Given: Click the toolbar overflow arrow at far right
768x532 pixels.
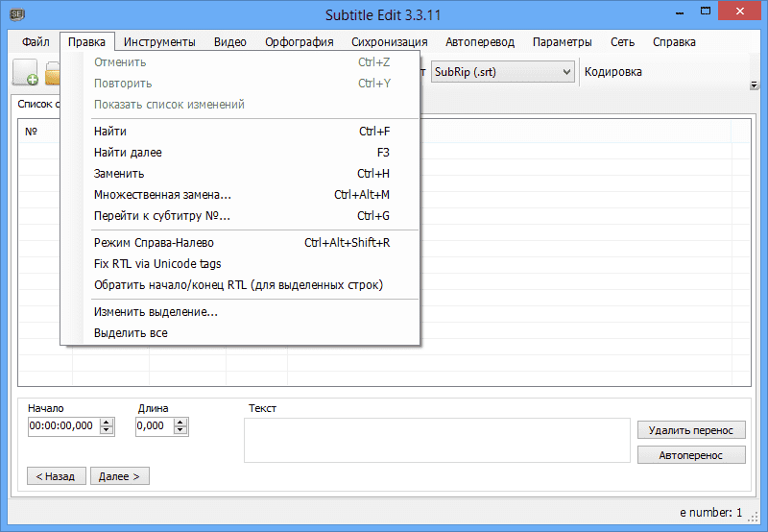Looking at the screenshot, I should tap(754, 85).
